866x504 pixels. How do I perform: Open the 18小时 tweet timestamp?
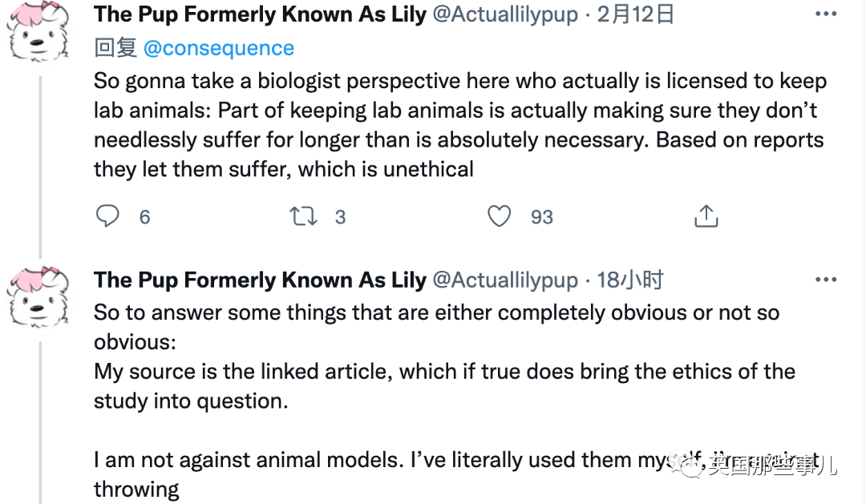pyautogui.click(x=630, y=280)
